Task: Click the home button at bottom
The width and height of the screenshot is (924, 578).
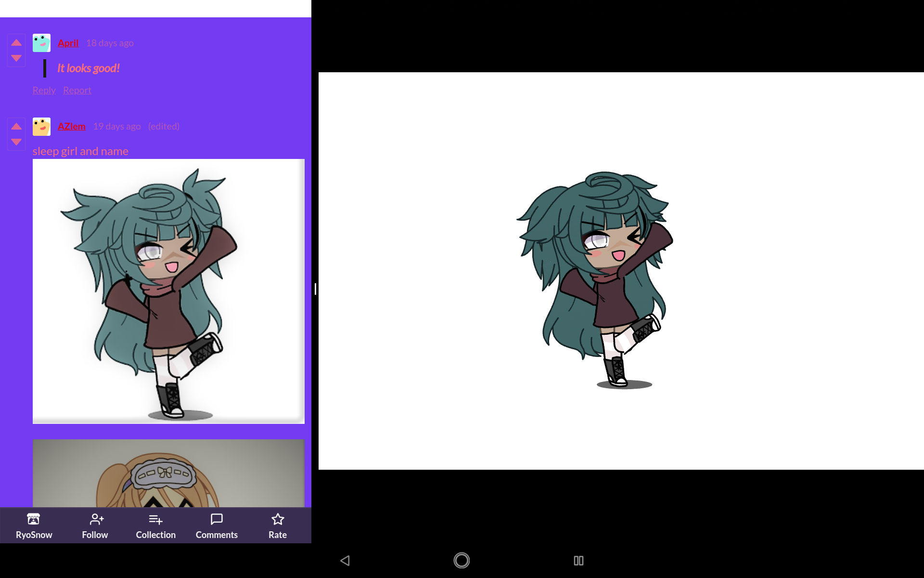Action: 462,559
